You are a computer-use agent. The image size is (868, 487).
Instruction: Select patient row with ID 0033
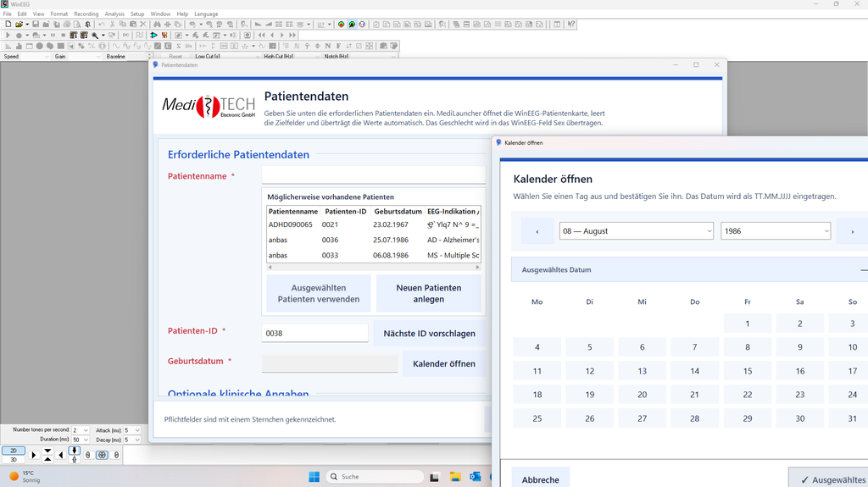pyautogui.click(x=374, y=255)
